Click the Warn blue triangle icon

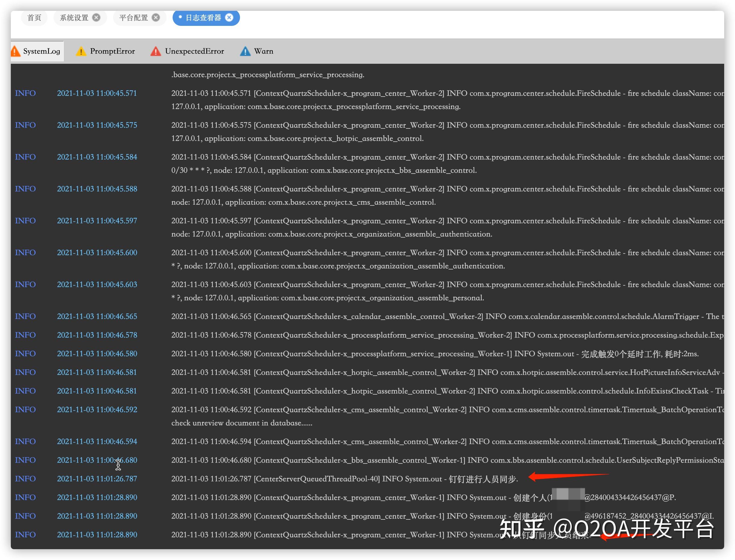pos(245,51)
